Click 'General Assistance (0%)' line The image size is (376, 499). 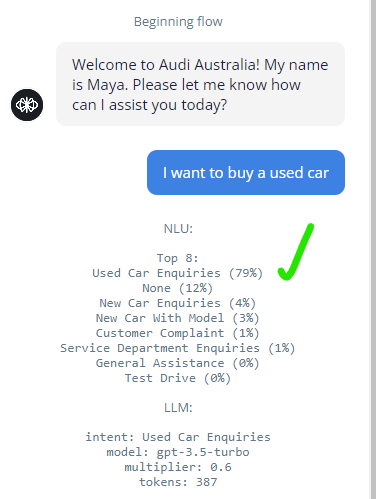click(x=178, y=363)
